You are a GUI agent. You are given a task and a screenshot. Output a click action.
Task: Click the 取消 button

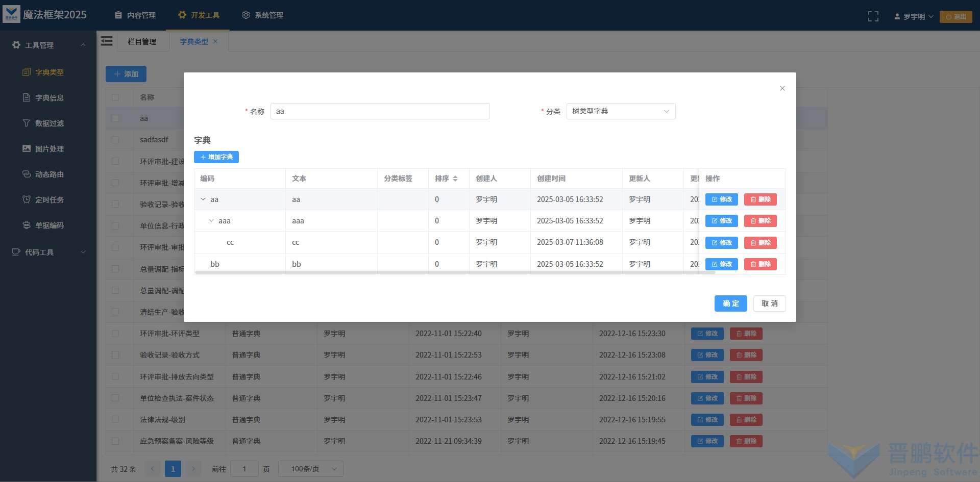(770, 303)
